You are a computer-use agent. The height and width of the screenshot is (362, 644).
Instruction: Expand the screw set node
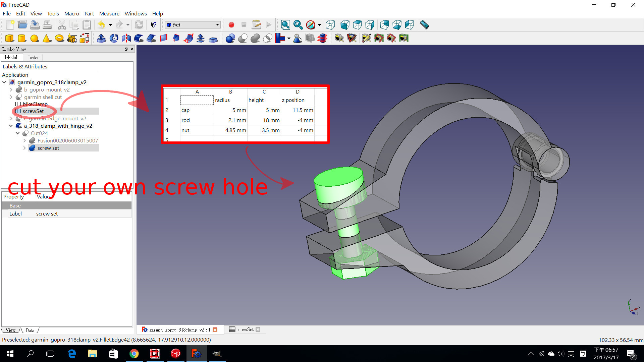point(24,148)
